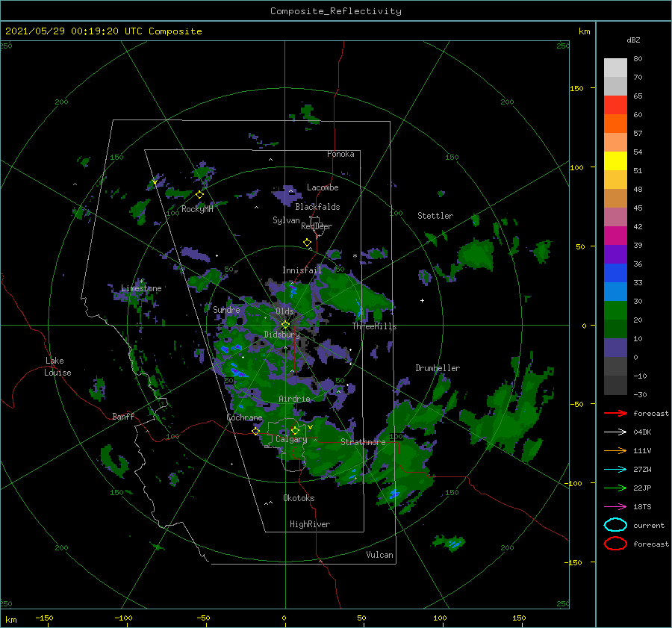Click the Composite_Reflectivity title
This screenshot has height=628, width=672.
(x=336, y=11)
